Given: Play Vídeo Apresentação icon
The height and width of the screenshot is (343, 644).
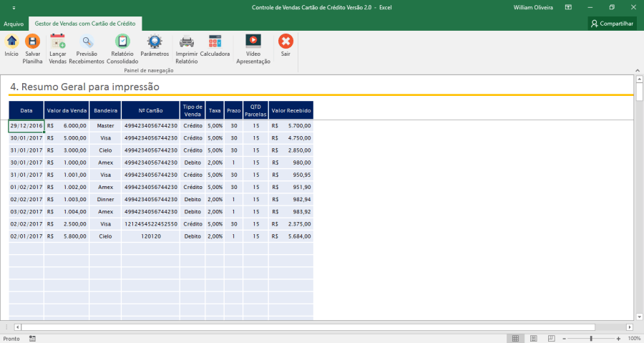Looking at the screenshot, I should [253, 42].
